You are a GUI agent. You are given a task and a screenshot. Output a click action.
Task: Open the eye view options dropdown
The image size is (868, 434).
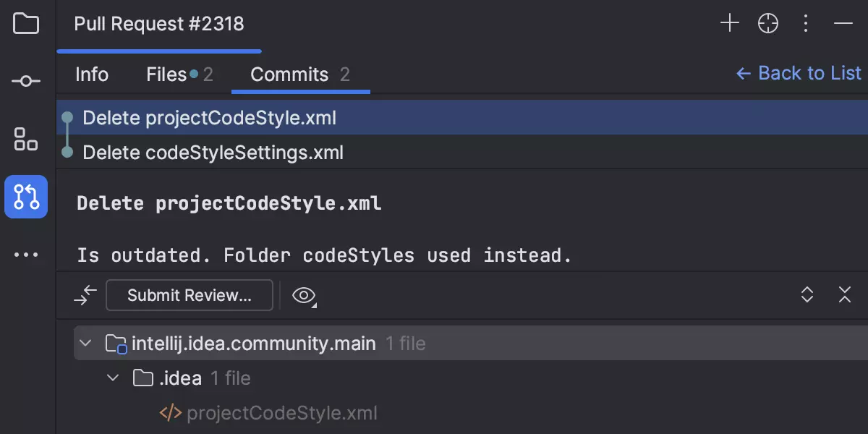click(x=305, y=295)
